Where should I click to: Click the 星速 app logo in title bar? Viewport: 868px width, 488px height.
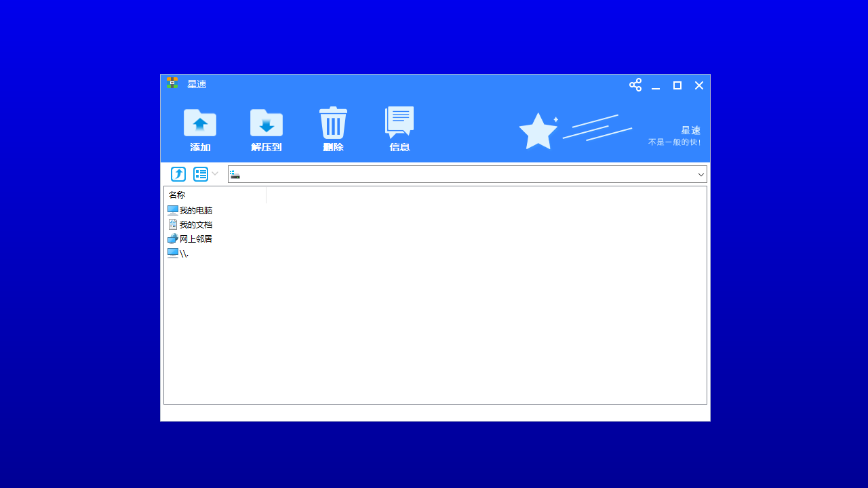coord(172,83)
